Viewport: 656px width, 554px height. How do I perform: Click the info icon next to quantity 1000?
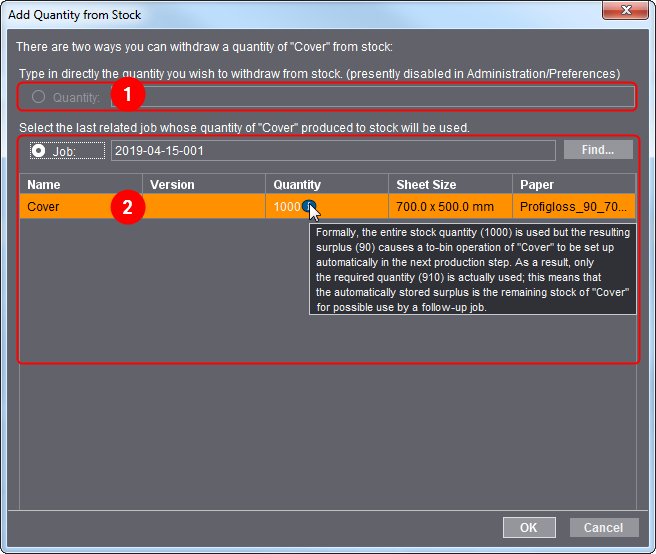pyautogui.click(x=310, y=207)
